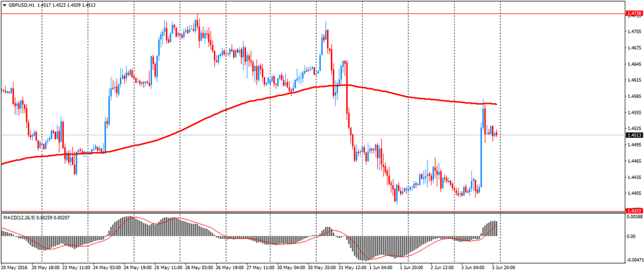
Task: Click the 1.4405 price axis label
Action: pyautogui.click(x=634, y=194)
